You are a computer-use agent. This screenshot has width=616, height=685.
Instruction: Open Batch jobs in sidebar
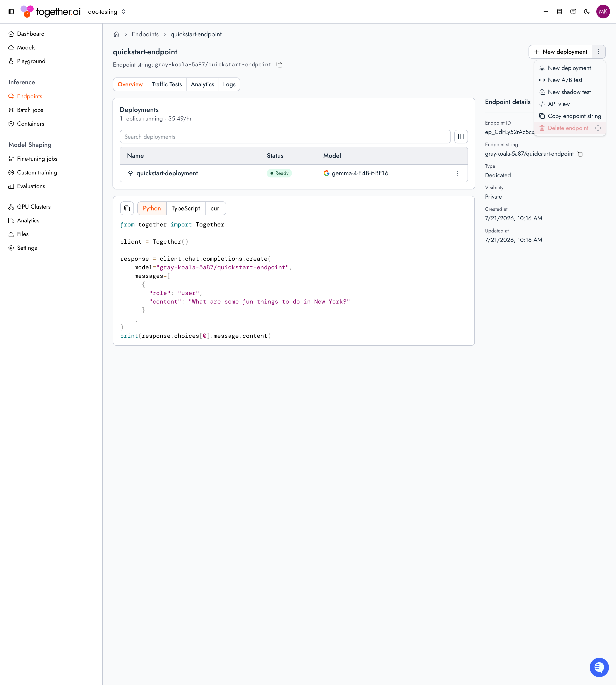(26, 110)
